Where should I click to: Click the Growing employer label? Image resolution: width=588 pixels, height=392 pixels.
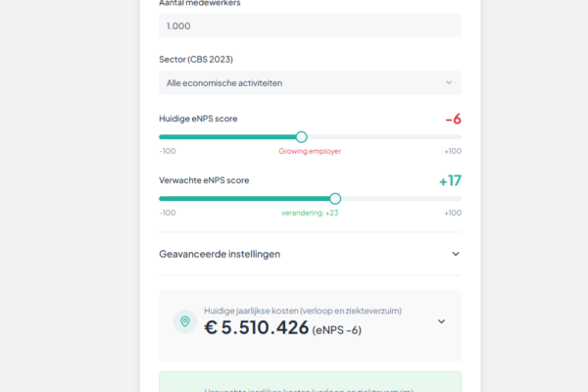point(310,151)
